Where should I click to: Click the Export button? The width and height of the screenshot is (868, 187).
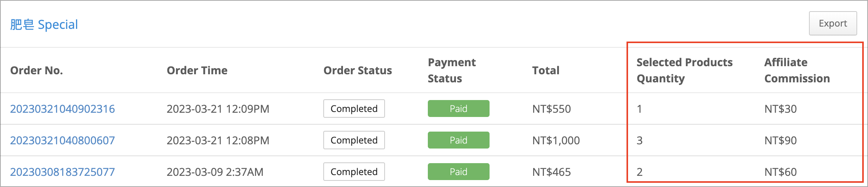point(833,23)
